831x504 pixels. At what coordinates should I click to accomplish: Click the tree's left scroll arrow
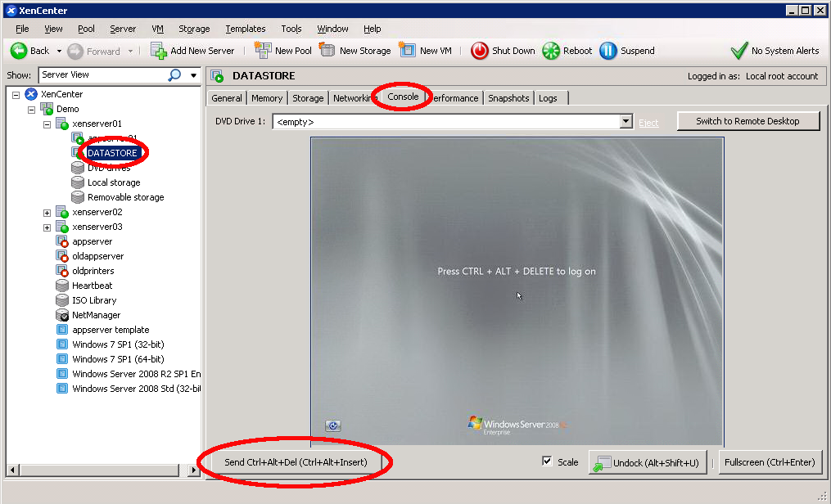(13, 470)
